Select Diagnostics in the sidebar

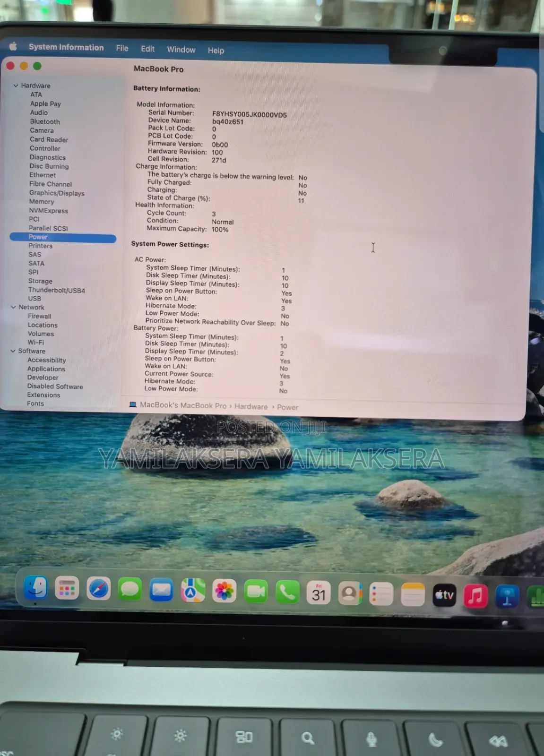click(48, 157)
